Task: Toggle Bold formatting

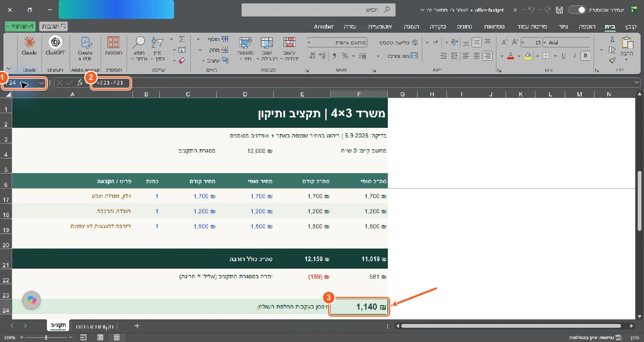Action: (586, 56)
